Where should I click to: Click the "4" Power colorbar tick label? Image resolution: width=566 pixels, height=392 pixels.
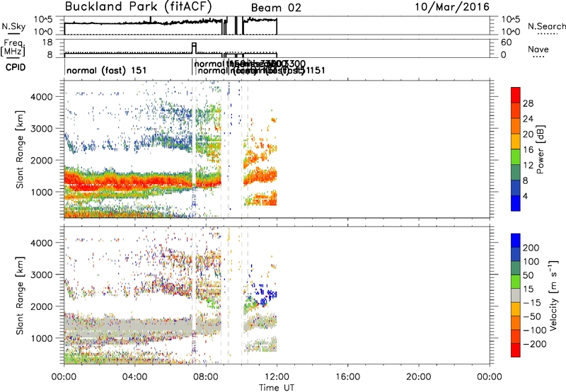click(x=525, y=196)
